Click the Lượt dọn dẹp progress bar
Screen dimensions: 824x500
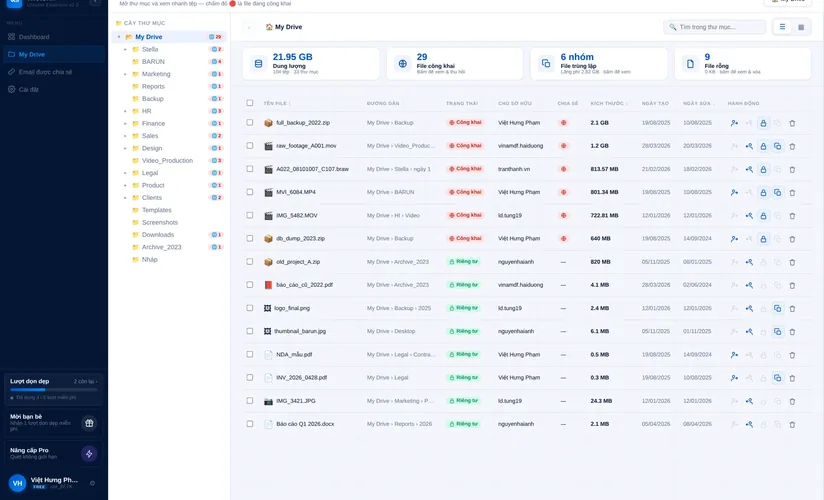[54, 390]
